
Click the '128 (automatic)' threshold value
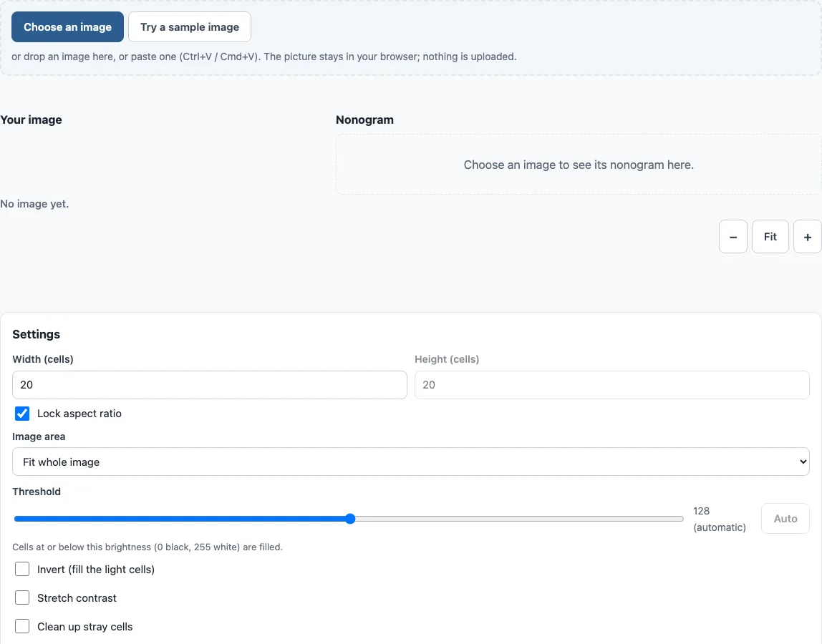click(719, 519)
